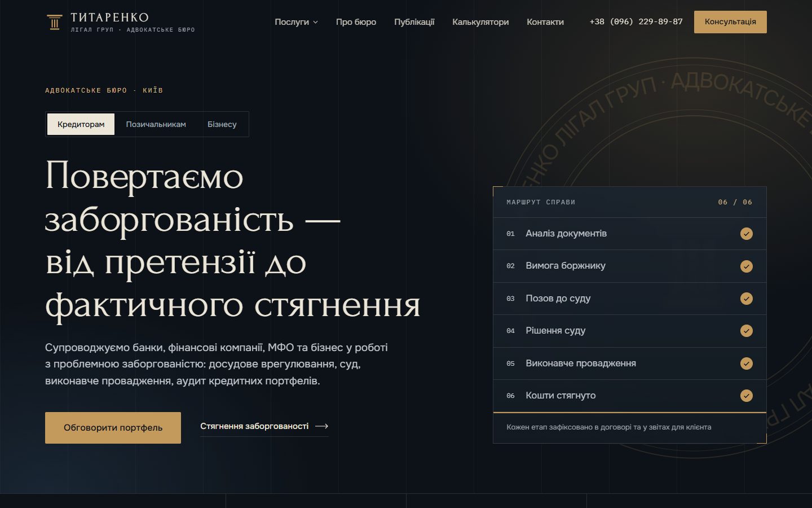
Task: Click the МАРШРУТ СПРАВИ panel header
Action: click(541, 202)
